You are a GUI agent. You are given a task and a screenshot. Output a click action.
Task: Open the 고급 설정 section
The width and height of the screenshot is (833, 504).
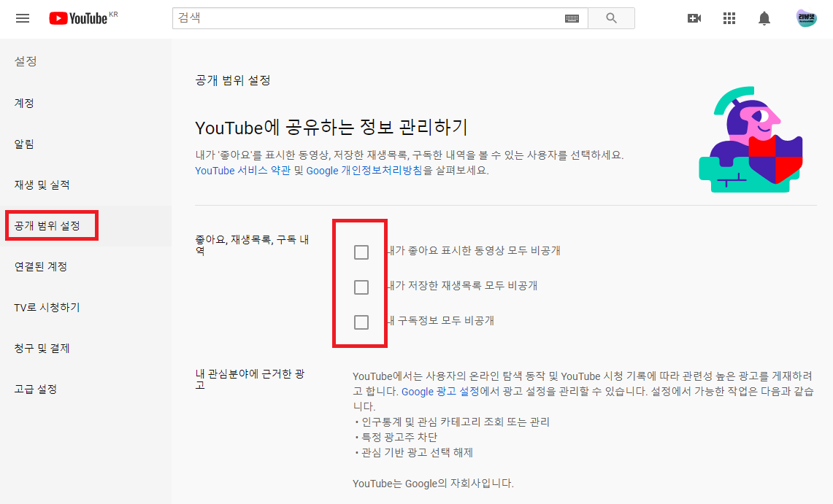point(36,389)
